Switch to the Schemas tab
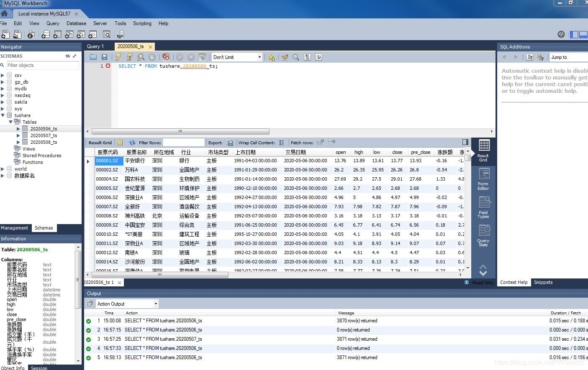This screenshot has width=588, height=370. (x=44, y=228)
